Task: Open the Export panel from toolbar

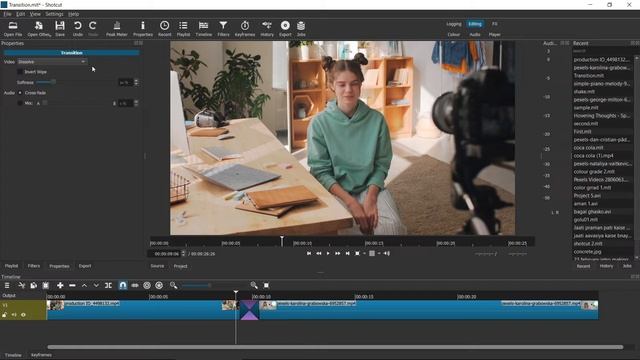Action: tap(285, 29)
